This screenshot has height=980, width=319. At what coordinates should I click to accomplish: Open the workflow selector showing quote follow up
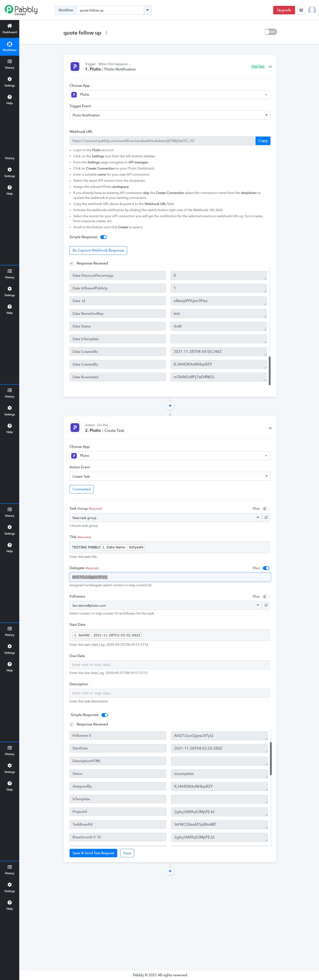point(114,10)
